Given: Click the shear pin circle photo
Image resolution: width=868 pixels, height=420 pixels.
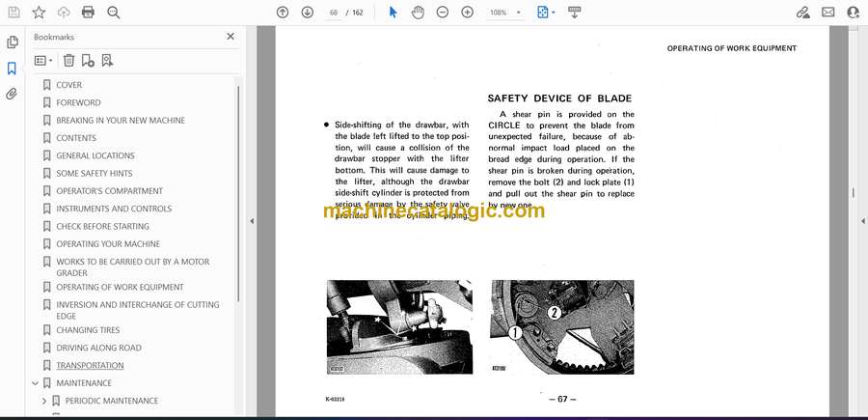Looking at the screenshot, I should point(562,327).
